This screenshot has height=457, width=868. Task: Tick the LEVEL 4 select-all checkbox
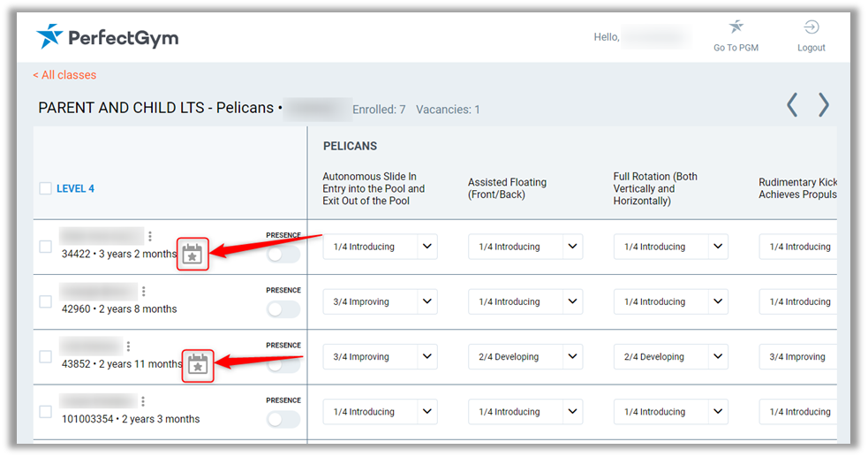46,188
